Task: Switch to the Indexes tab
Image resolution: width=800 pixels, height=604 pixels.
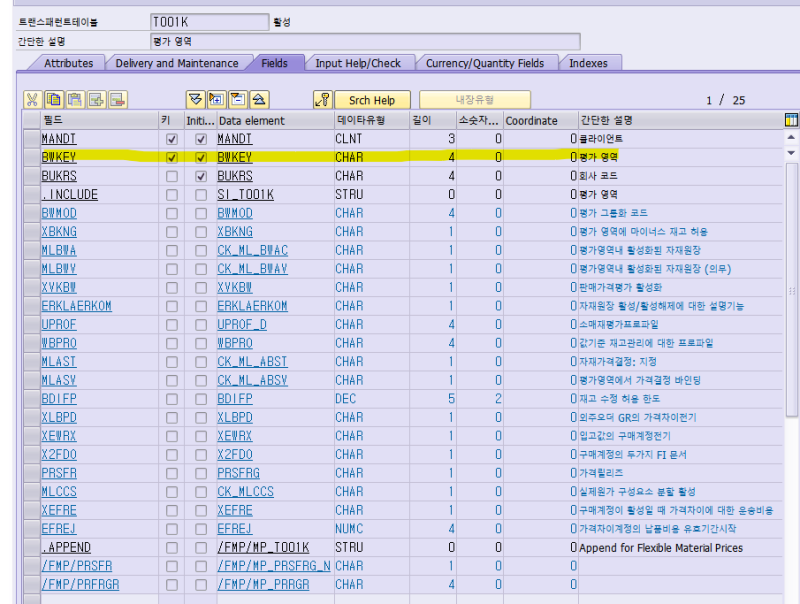Action: point(590,62)
